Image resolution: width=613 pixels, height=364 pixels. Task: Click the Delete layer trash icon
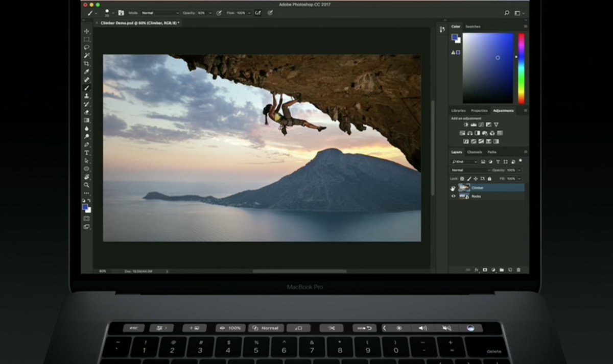pos(518,270)
